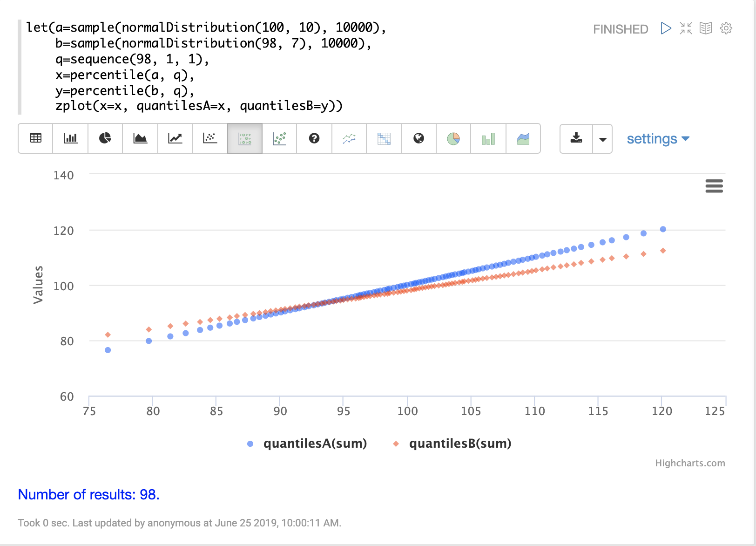Viewport: 756px width, 546px height.
Task: Open the Highcharts hamburger context menu
Action: click(x=714, y=186)
